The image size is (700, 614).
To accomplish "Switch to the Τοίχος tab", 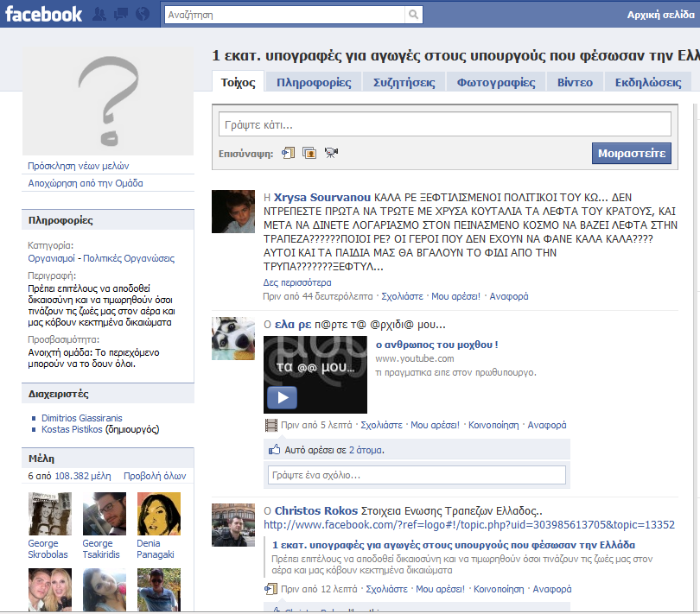I will coord(238,83).
